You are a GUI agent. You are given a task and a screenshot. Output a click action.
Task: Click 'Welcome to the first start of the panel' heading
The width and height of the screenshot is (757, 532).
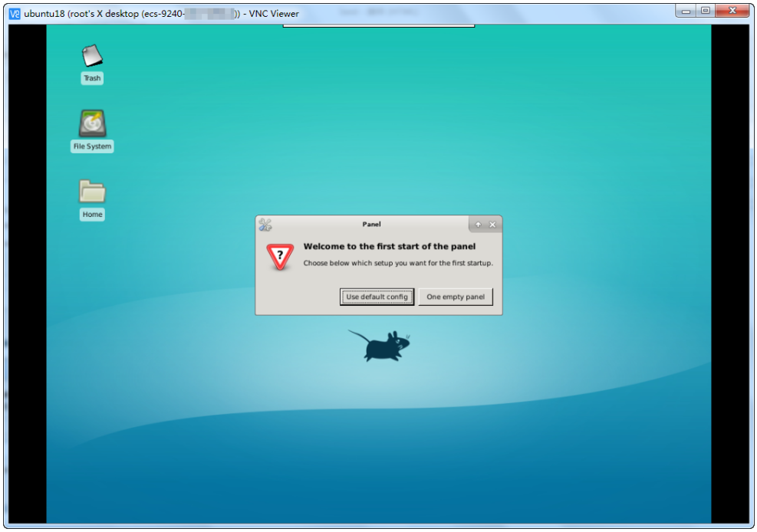click(x=389, y=247)
